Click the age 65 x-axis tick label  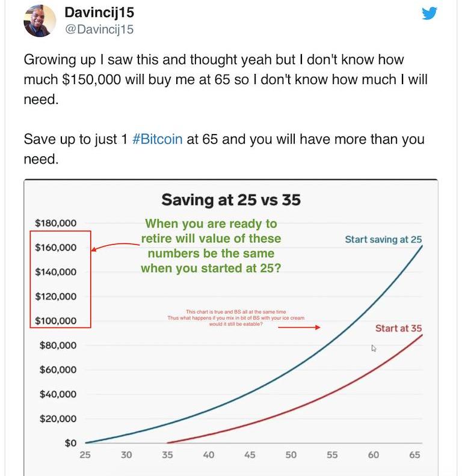coord(414,455)
